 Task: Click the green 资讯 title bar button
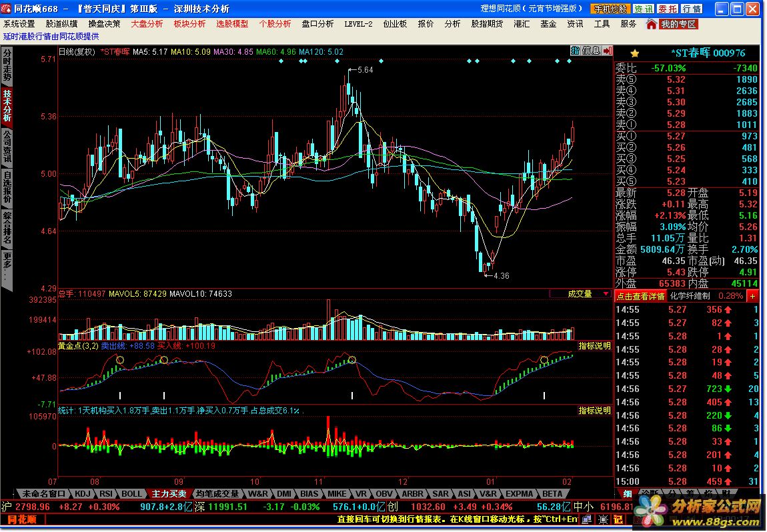[643, 9]
